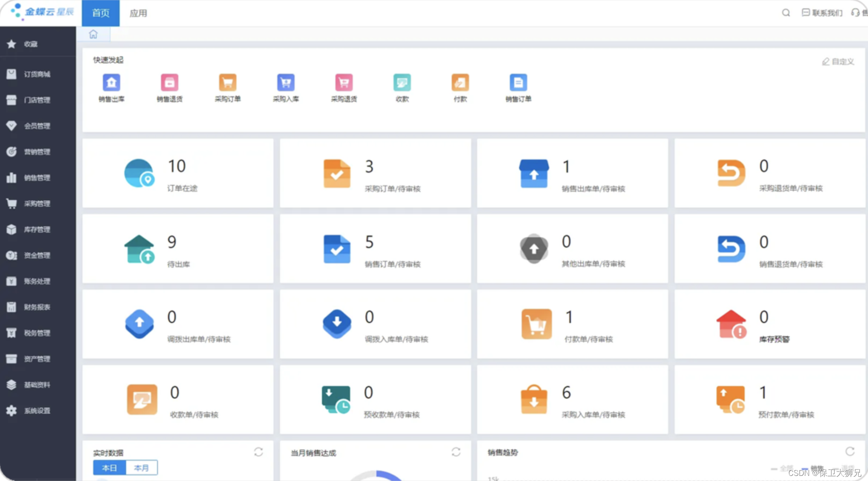Image resolution: width=868 pixels, height=481 pixels.
Task: Click the 销售出库 quick-launch icon
Action: [x=111, y=83]
